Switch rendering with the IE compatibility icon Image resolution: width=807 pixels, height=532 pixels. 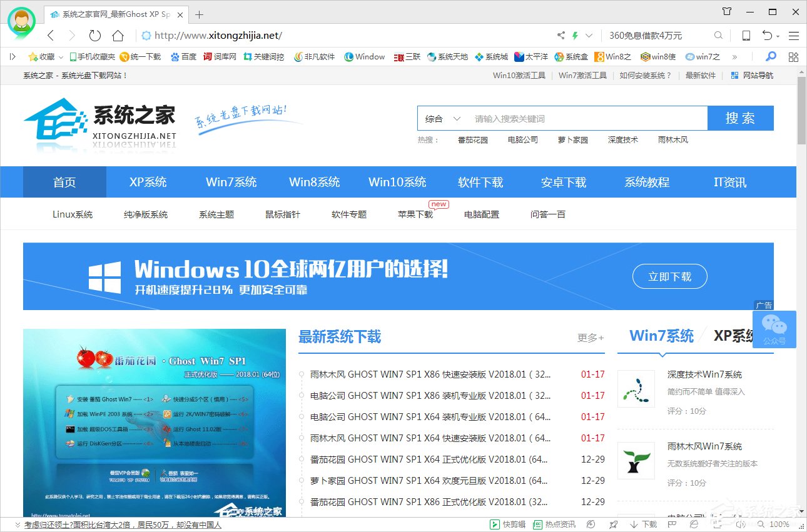pyautogui.click(x=694, y=524)
